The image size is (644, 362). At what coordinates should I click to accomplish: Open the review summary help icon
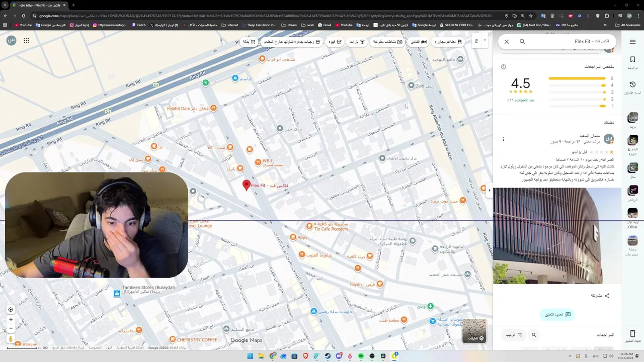[x=503, y=67]
